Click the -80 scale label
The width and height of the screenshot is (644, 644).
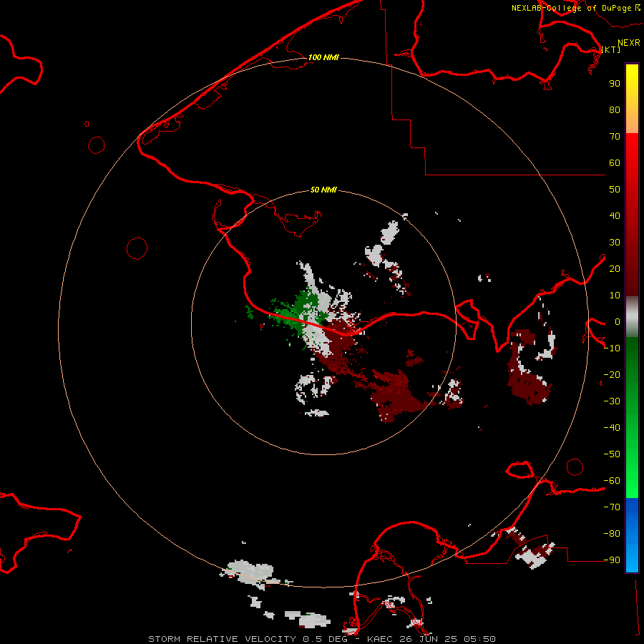pos(612,534)
